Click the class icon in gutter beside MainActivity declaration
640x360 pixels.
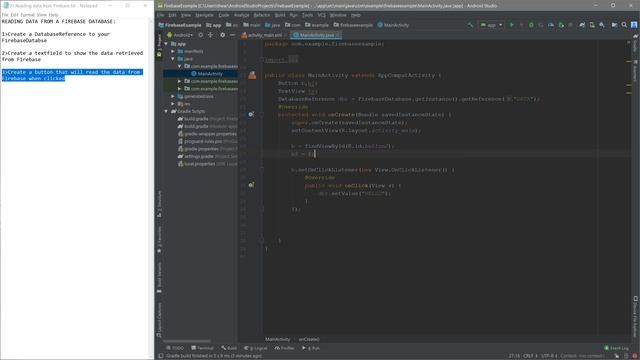coord(252,75)
